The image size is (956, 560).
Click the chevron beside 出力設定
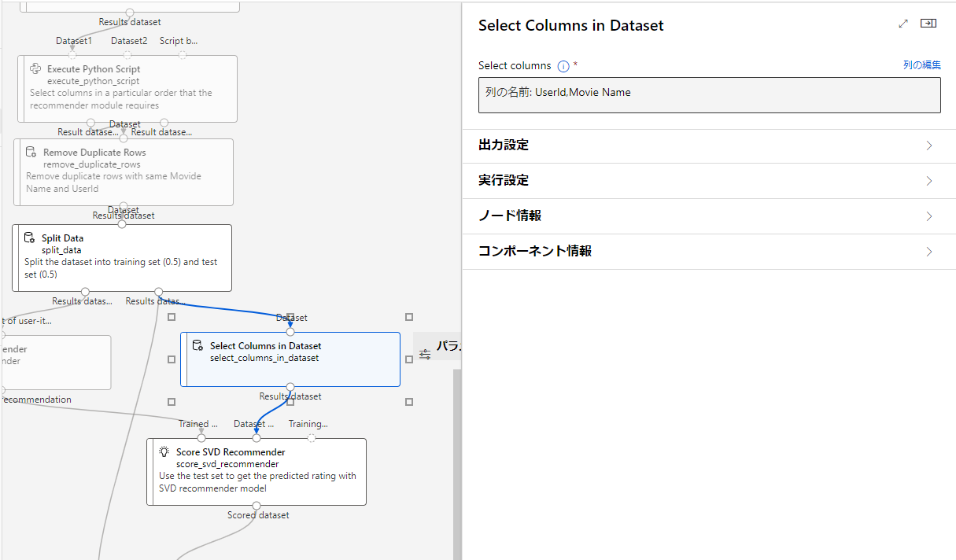click(x=929, y=146)
